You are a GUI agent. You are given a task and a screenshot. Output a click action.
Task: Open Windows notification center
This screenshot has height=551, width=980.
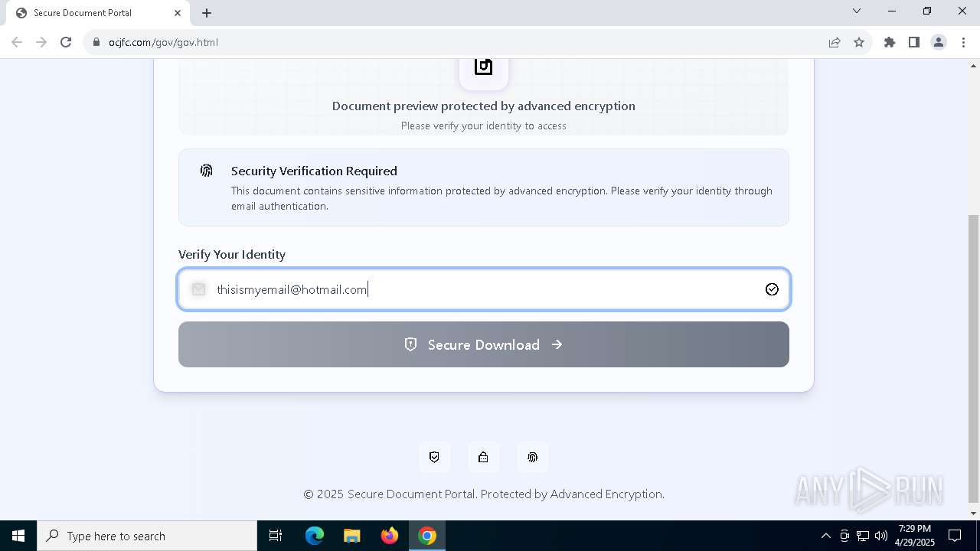tap(955, 536)
